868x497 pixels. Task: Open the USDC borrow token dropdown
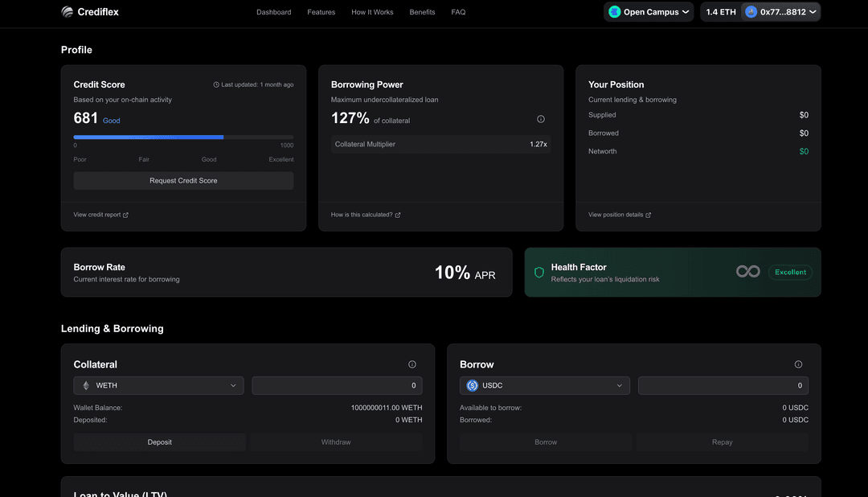tap(545, 386)
